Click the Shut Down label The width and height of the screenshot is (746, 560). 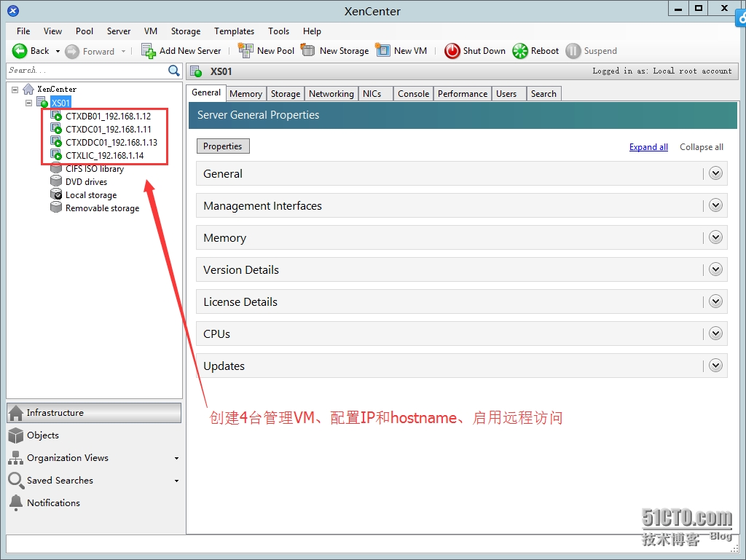(484, 51)
